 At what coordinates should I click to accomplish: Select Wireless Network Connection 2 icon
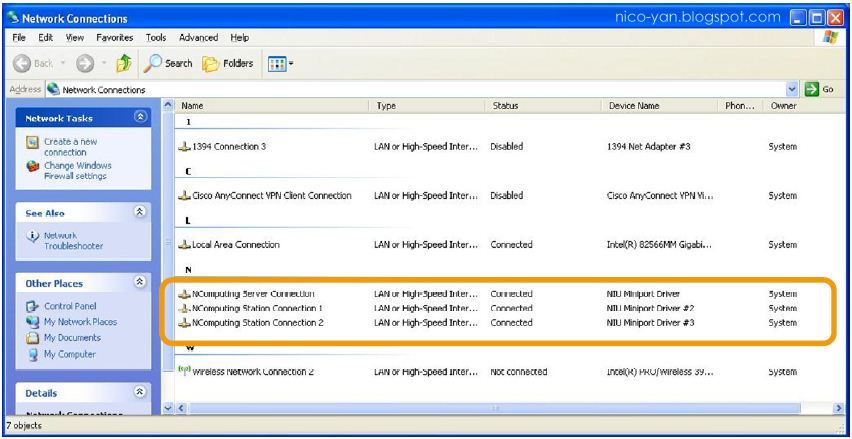pos(185,371)
